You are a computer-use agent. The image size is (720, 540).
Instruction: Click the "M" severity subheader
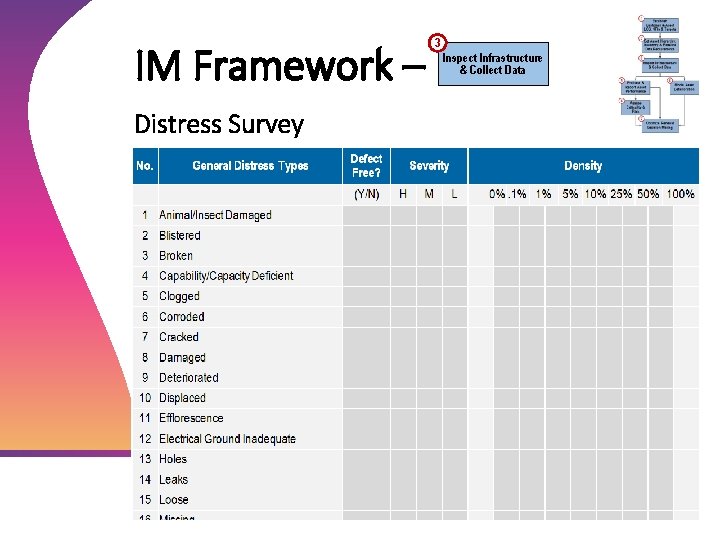(x=429, y=194)
